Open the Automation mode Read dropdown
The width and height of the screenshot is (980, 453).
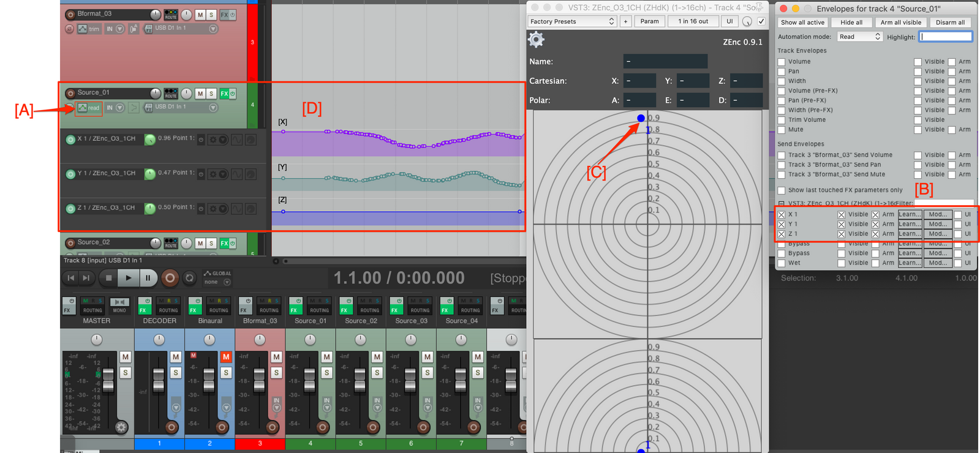click(859, 37)
